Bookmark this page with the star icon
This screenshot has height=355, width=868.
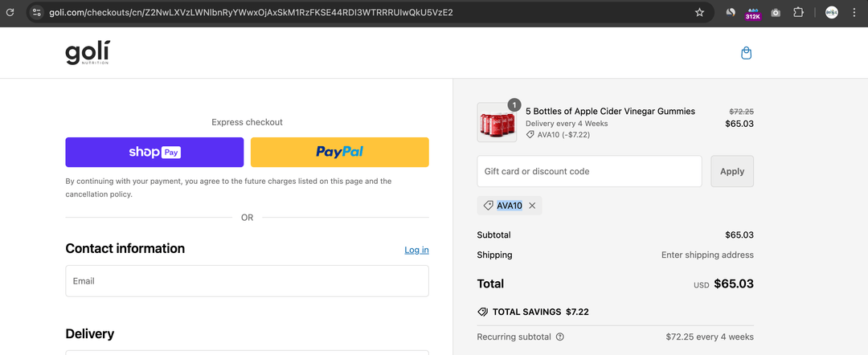click(x=699, y=12)
